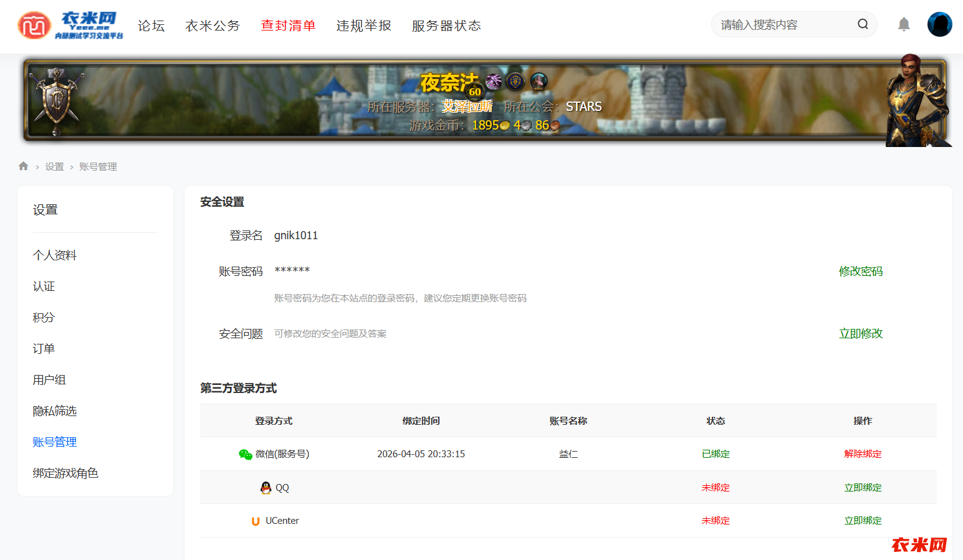Screen dimensions: 963x560
Task: Click the character portrait in banner
Action: (917, 101)
